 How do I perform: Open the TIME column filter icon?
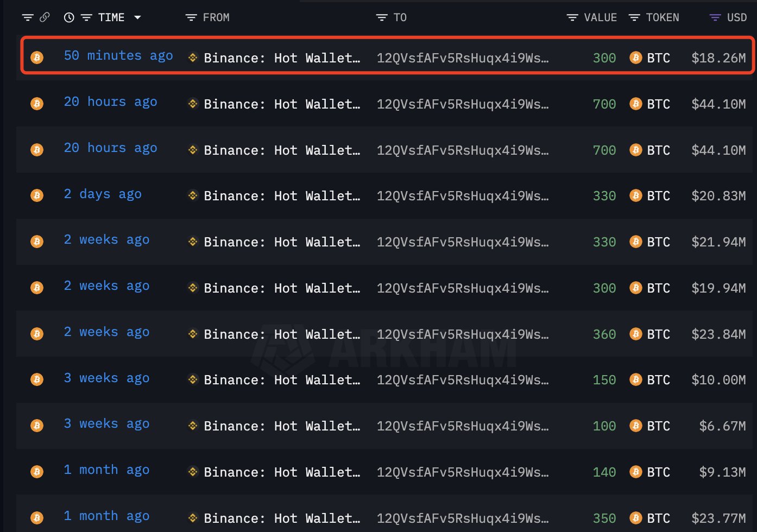(86, 18)
